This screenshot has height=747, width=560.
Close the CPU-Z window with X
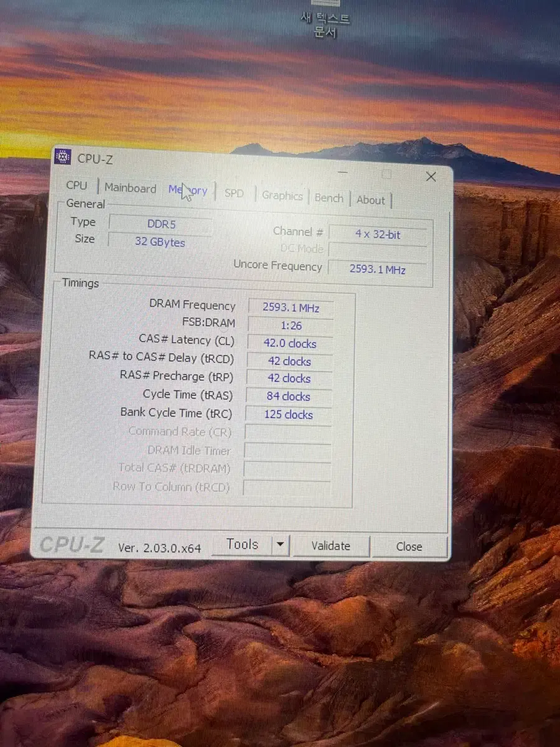tap(431, 177)
